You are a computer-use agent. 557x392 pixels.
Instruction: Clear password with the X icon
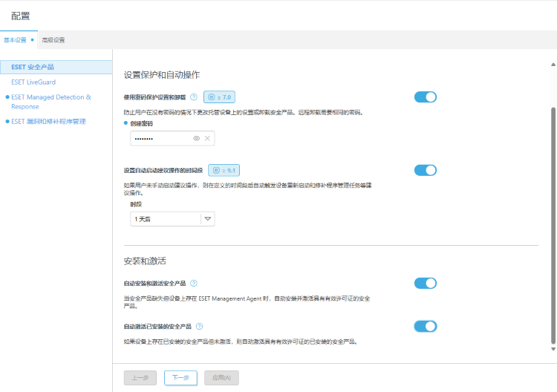click(208, 138)
